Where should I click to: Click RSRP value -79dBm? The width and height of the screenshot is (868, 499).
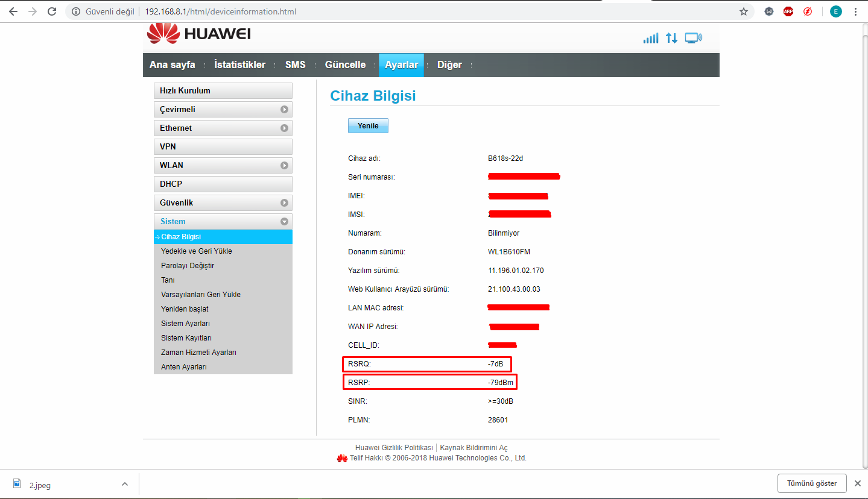point(501,383)
